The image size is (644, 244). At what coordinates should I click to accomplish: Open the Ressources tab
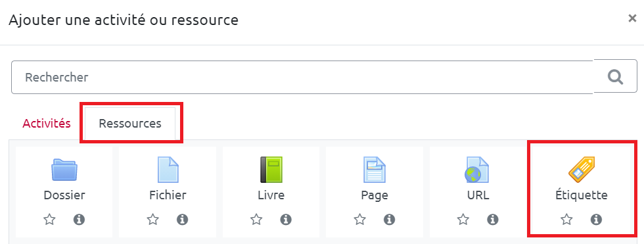(130, 124)
